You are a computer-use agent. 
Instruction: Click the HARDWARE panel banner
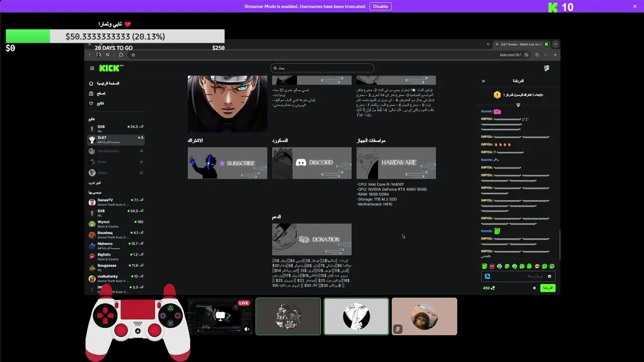(396, 163)
